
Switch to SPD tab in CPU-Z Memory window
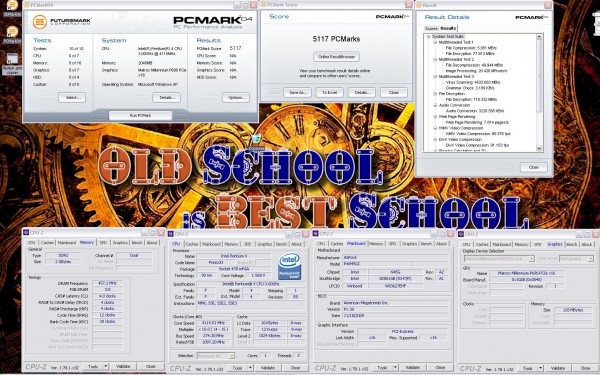tap(103, 243)
